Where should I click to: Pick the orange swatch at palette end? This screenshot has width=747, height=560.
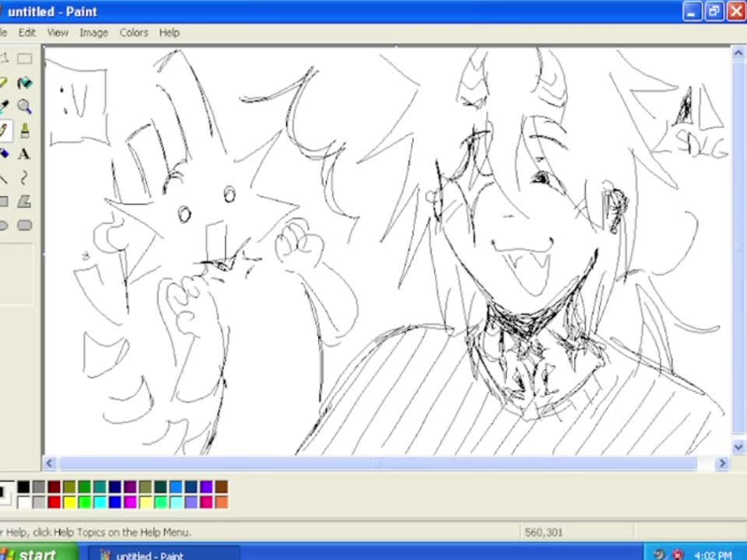(x=221, y=502)
